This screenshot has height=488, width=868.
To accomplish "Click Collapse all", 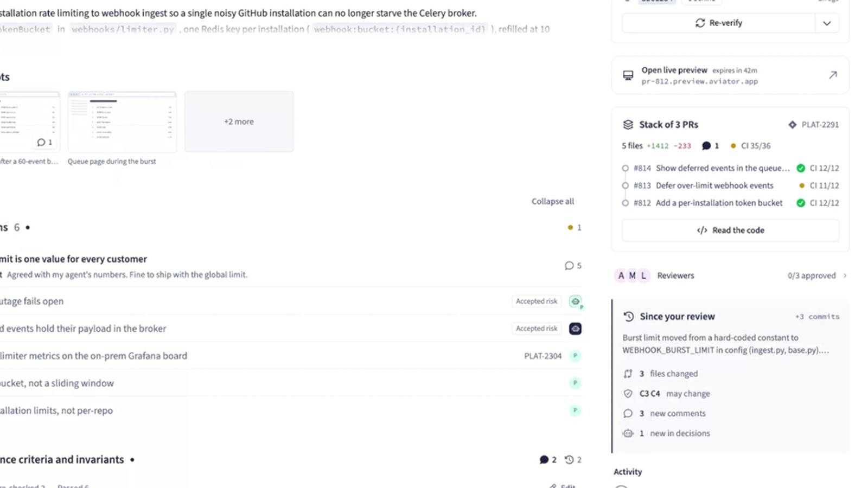I will pos(552,201).
